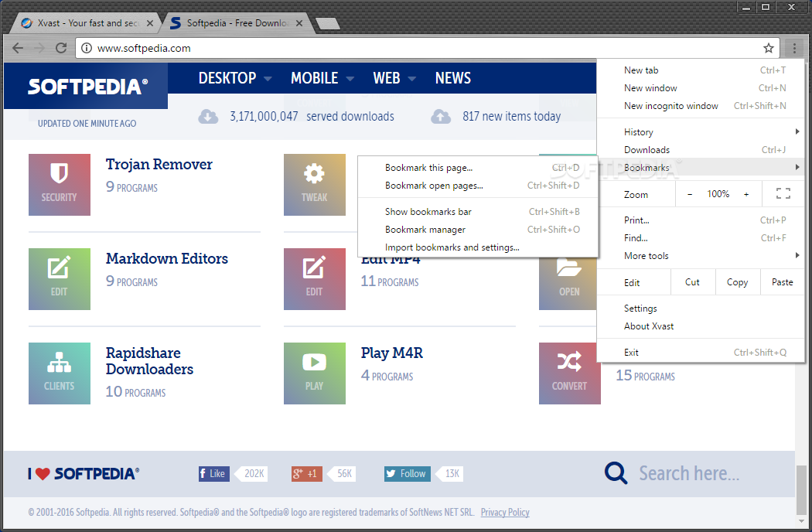Image resolution: width=812 pixels, height=532 pixels.
Task: Open Bookmark manager
Action: pyautogui.click(x=477, y=230)
